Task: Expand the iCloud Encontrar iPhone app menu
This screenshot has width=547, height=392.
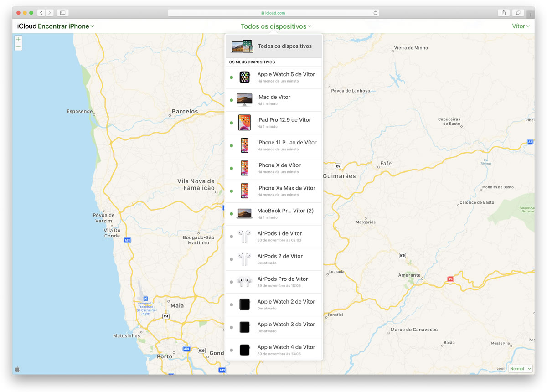Action: pyautogui.click(x=56, y=26)
